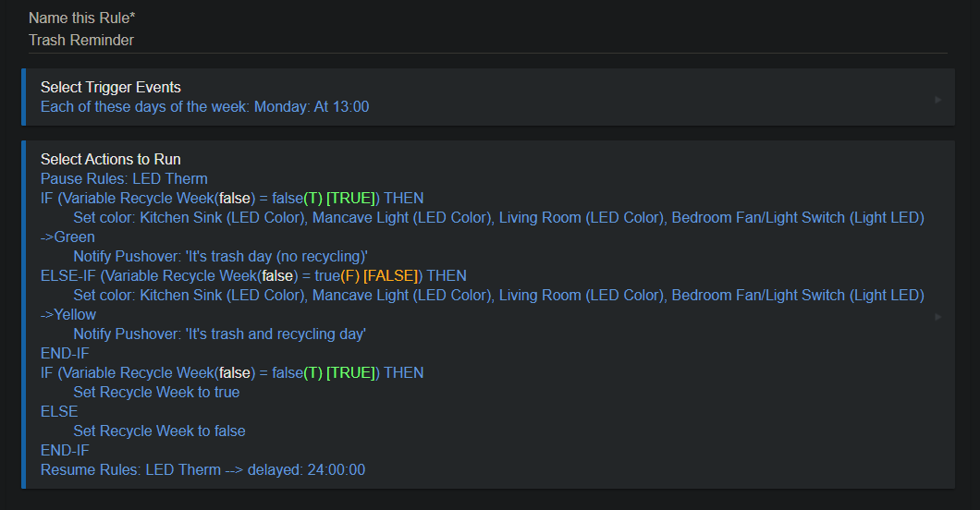This screenshot has width=980, height=510.
Task: Select the Set color Green action line
Action: point(483,227)
